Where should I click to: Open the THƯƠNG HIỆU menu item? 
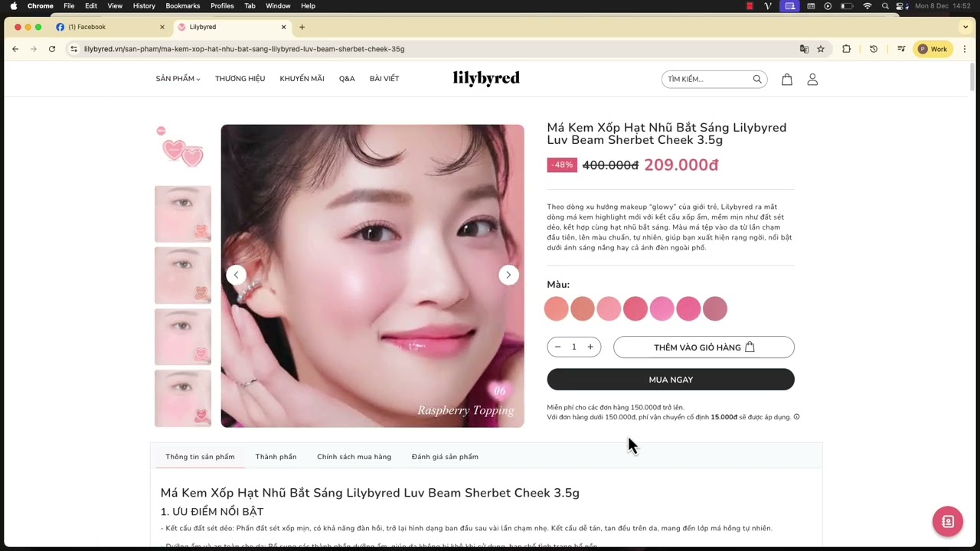pos(240,79)
